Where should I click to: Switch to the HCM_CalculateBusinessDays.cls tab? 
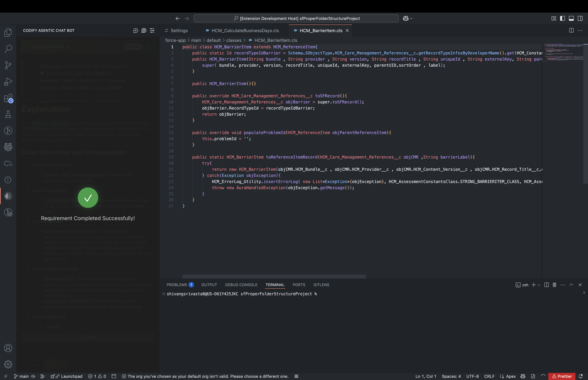tap(245, 30)
